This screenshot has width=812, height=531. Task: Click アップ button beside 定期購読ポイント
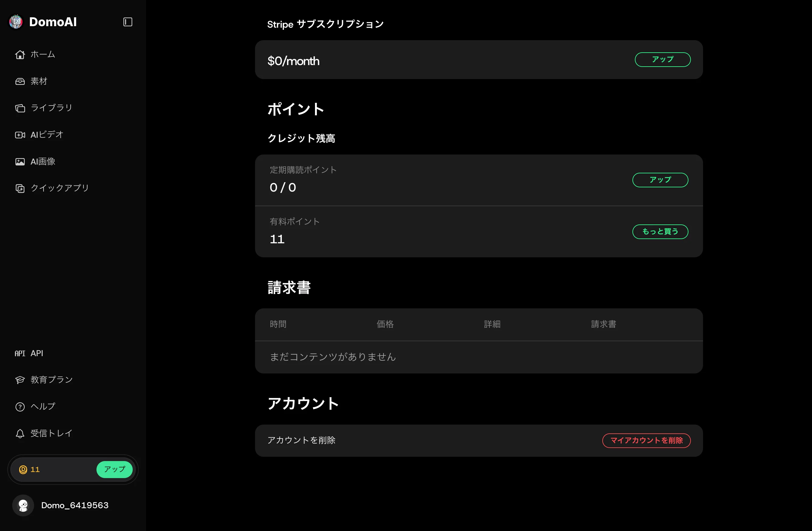660,180
